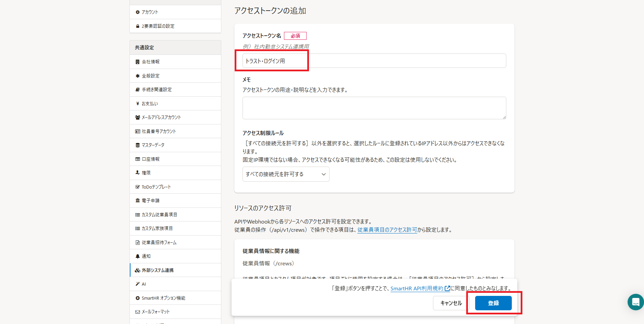Click into the メモ text area
644x324 pixels.
tap(374, 108)
